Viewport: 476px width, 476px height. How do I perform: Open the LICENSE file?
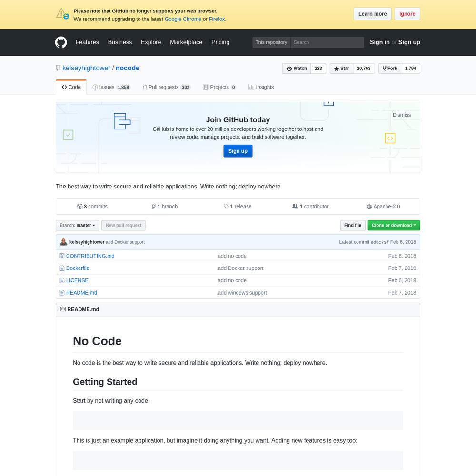77,280
